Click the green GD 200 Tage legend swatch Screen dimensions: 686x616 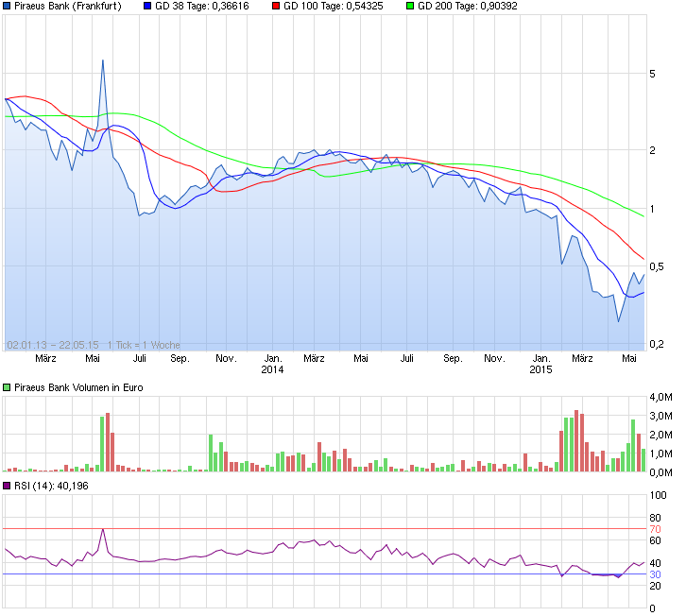[x=409, y=6]
